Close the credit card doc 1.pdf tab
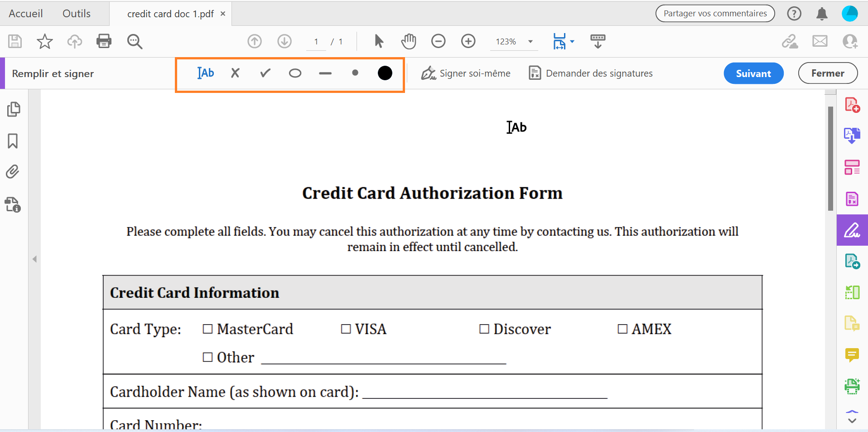Screen dimensions: 868x432 (x=223, y=14)
